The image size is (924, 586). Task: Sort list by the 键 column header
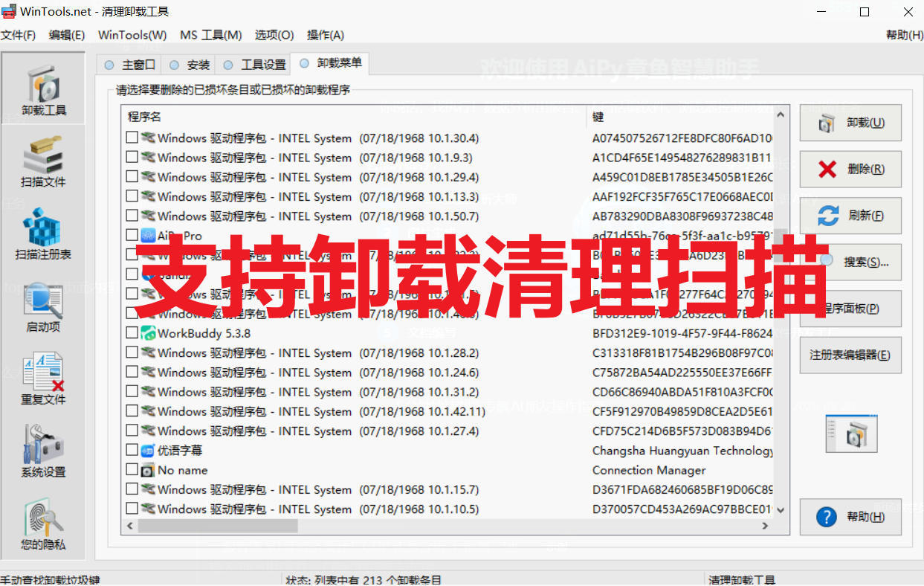(679, 117)
